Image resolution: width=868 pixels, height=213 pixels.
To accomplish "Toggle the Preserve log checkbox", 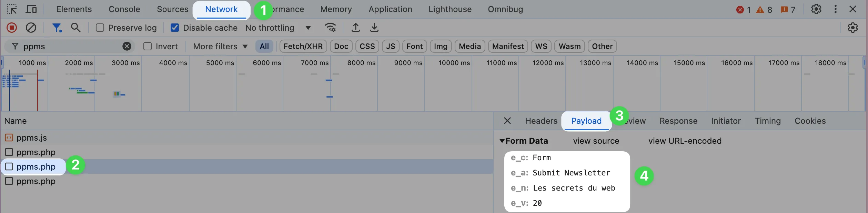I will click(x=100, y=28).
